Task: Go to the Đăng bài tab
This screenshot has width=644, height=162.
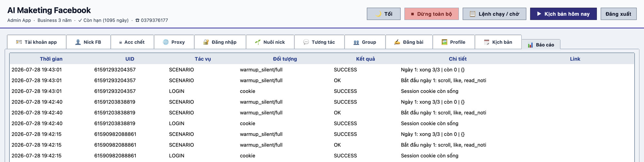Action: pos(409,42)
